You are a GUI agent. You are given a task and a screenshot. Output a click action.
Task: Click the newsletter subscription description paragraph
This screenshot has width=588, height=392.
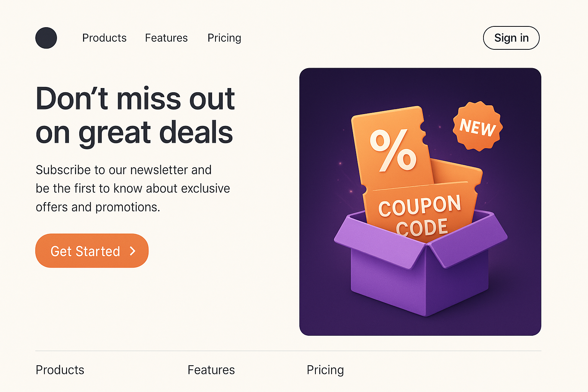(x=132, y=188)
